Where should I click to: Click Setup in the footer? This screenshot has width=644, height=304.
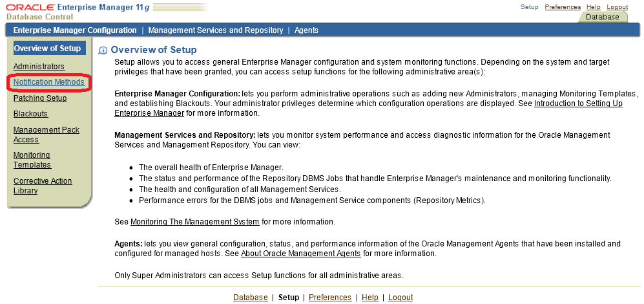click(289, 297)
